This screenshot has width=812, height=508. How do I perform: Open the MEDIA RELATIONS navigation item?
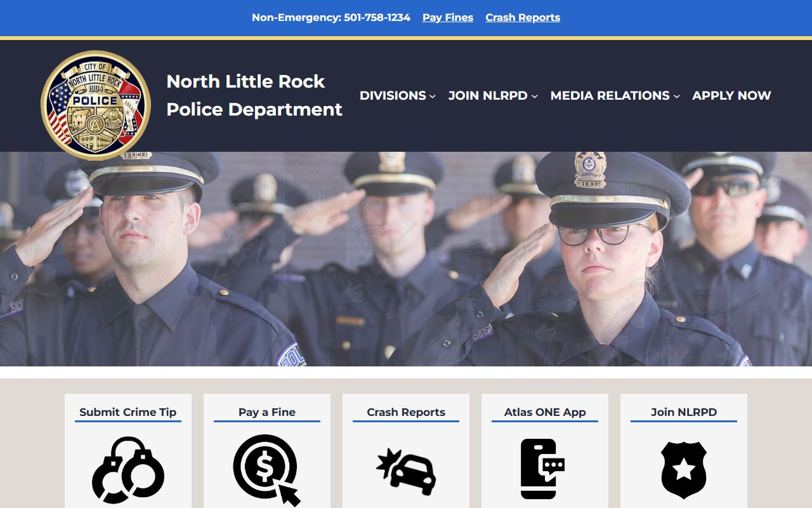tap(610, 96)
